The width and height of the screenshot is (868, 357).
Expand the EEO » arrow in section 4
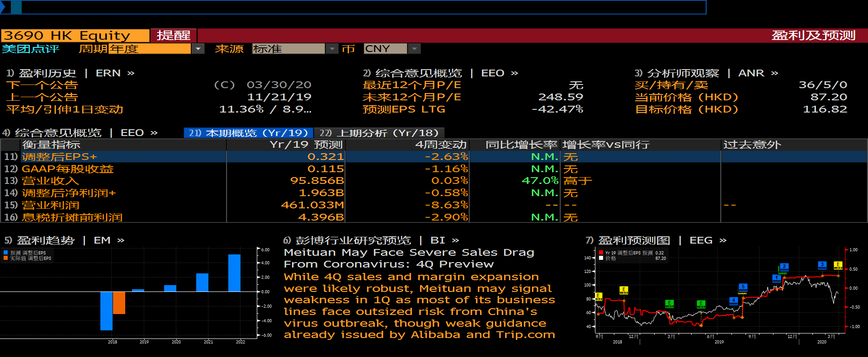pos(154,133)
